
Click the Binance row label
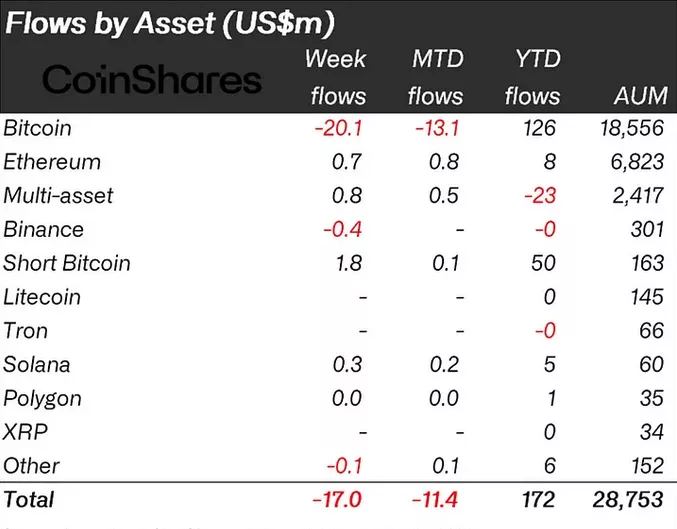pos(44,229)
